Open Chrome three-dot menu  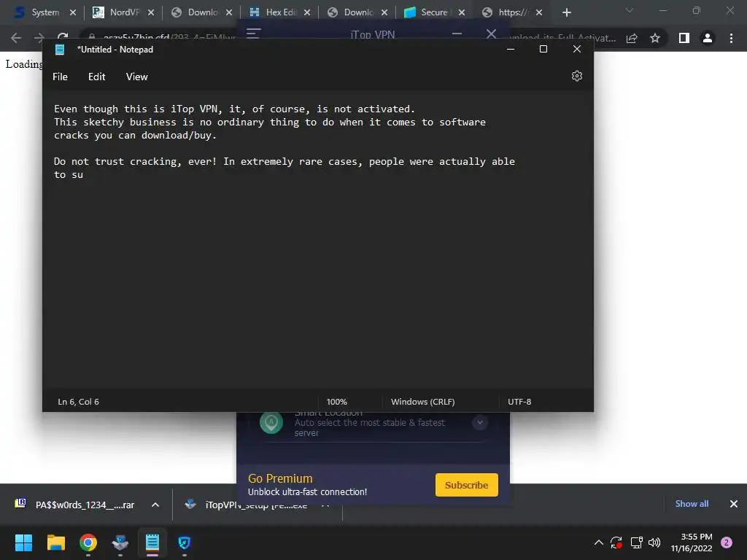tap(731, 38)
